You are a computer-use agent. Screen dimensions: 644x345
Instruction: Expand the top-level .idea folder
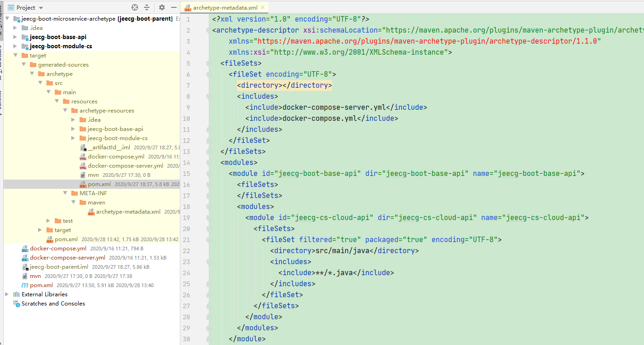click(15, 28)
